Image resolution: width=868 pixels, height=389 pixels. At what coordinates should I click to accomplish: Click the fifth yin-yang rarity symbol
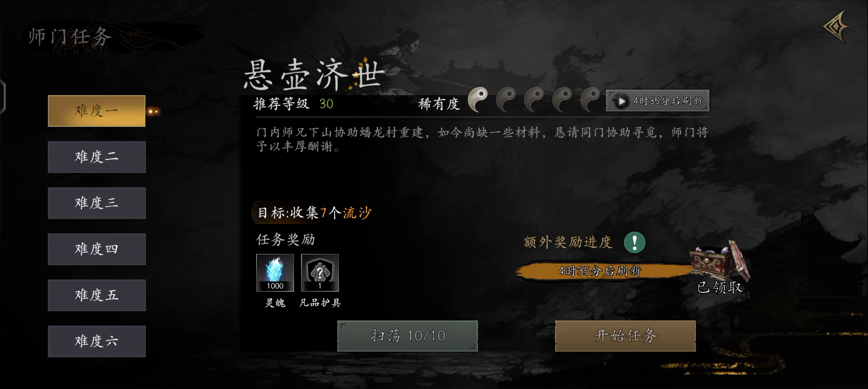tap(590, 100)
